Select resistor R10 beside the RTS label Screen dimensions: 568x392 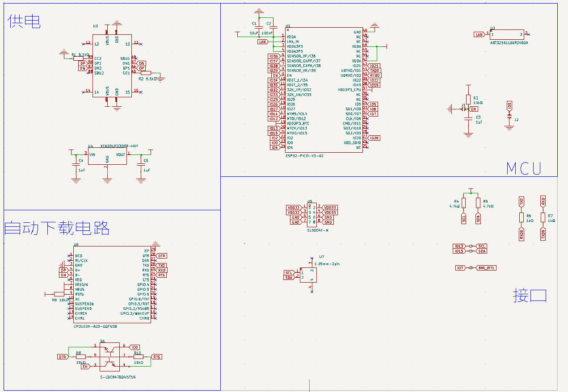[x=139, y=357]
